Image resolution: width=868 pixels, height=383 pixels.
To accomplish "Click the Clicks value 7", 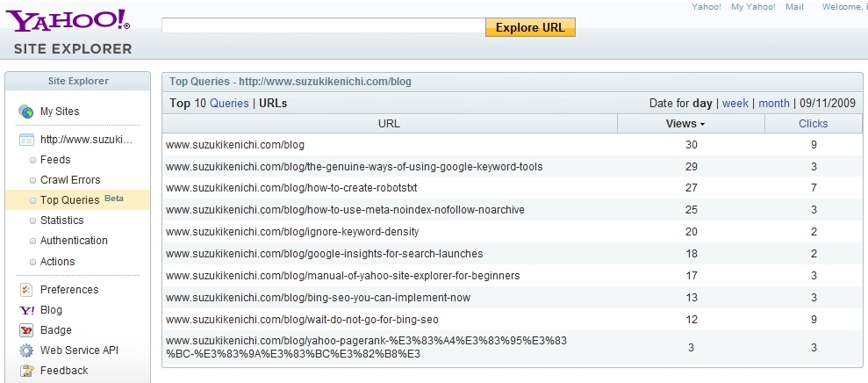I will (x=814, y=188).
